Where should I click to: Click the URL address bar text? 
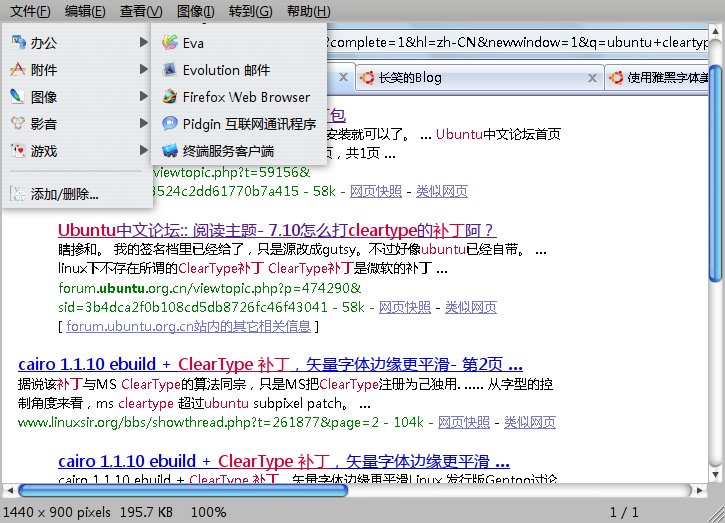[x=516, y=43]
